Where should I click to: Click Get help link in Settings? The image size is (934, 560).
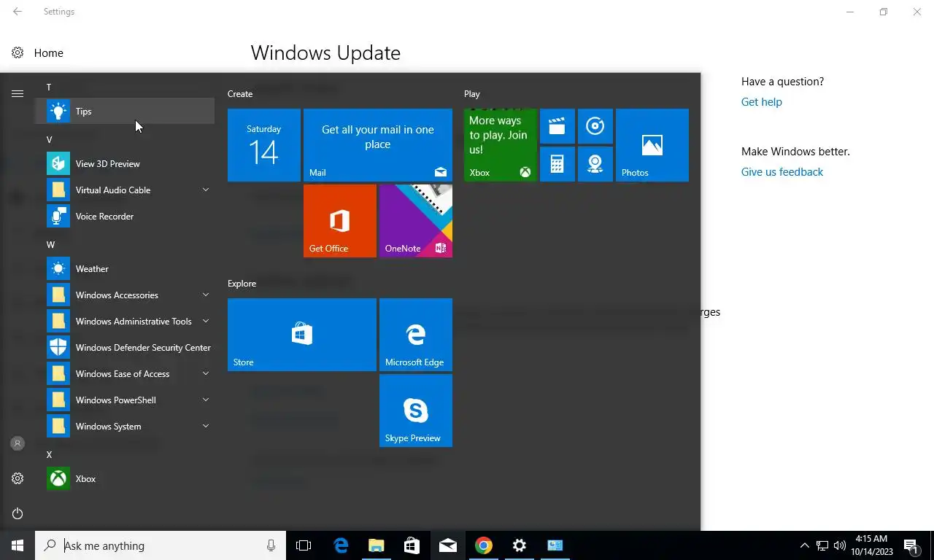tap(762, 102)
